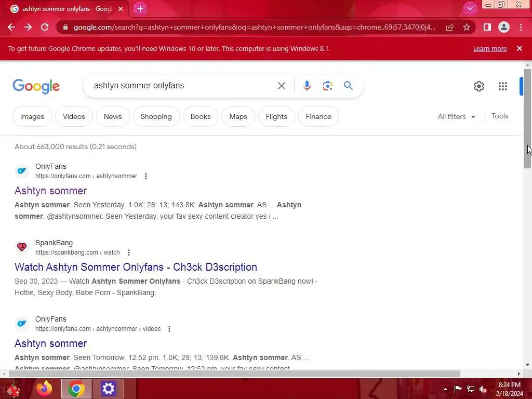View site information via the padlock icon
This screenshot has height=399, width=532.
65,27
